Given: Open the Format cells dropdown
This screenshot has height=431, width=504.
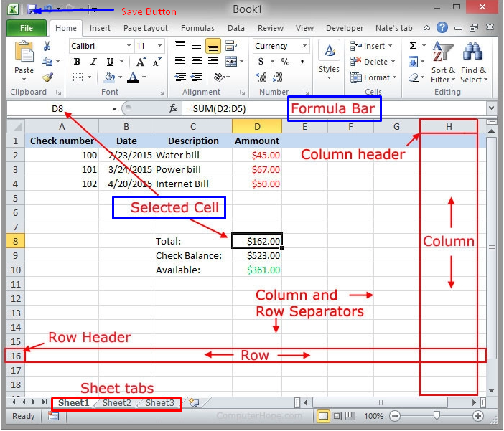Looking at the screenshot, I should tap(373, 77).
